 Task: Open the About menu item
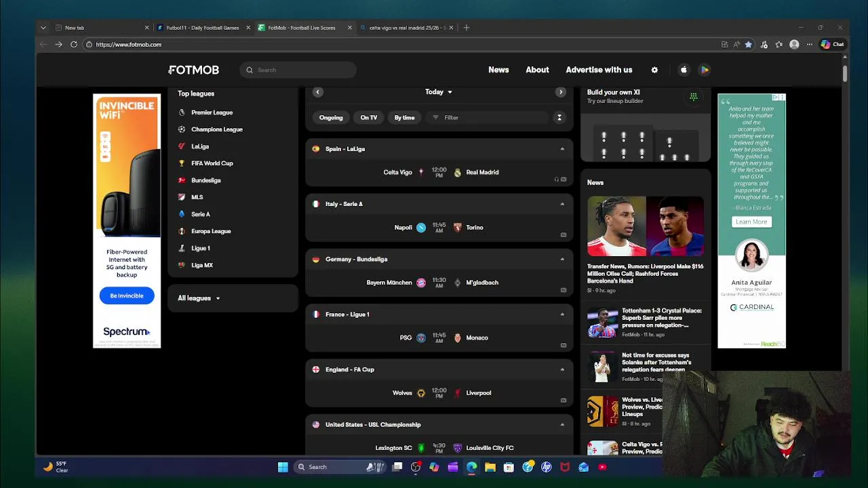[537, 70]
